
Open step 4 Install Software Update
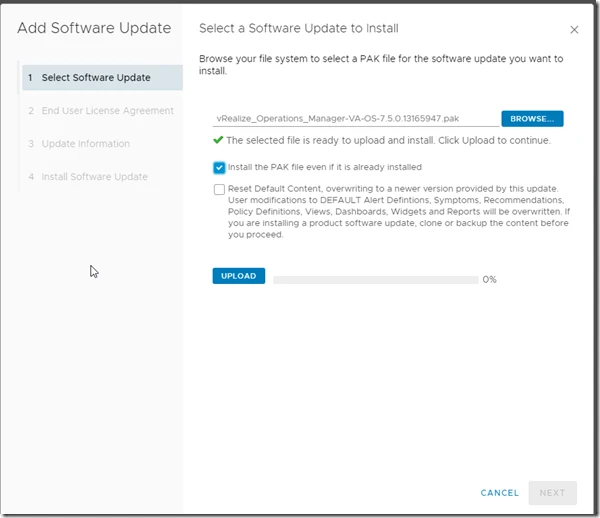[88, 177]
